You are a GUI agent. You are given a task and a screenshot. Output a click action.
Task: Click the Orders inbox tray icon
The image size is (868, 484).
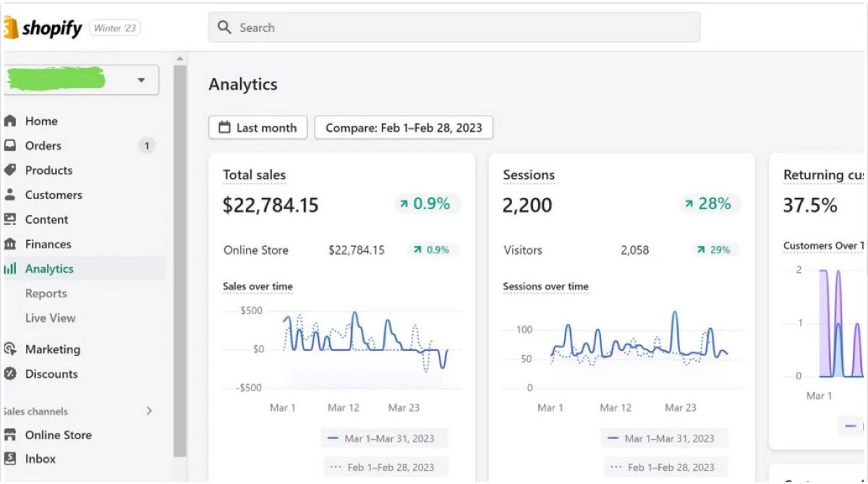point(10,145)
